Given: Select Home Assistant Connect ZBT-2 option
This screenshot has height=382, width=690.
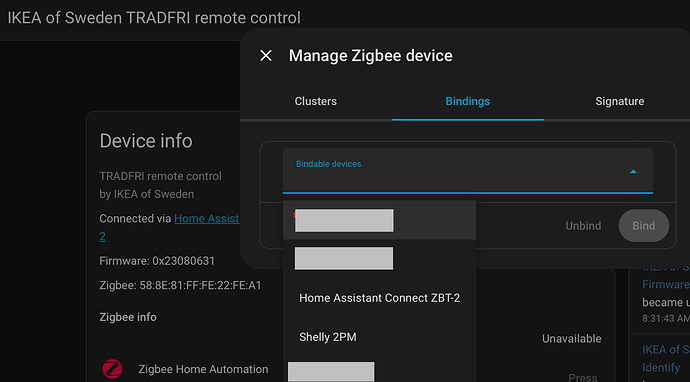Looking at the screenshot, I should (x=379, y=298).
